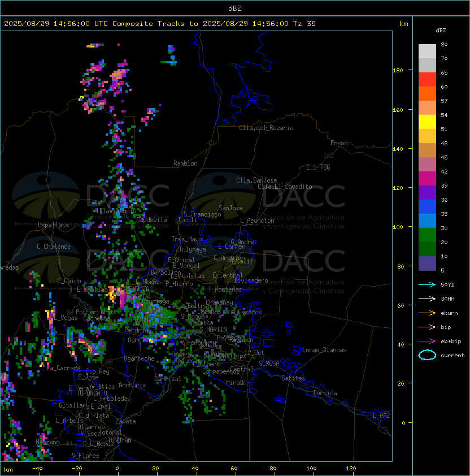Click the cyan 50YD arrow legend icon
Viewport: 470px width, 476px height.
click(x=427, y=284)
